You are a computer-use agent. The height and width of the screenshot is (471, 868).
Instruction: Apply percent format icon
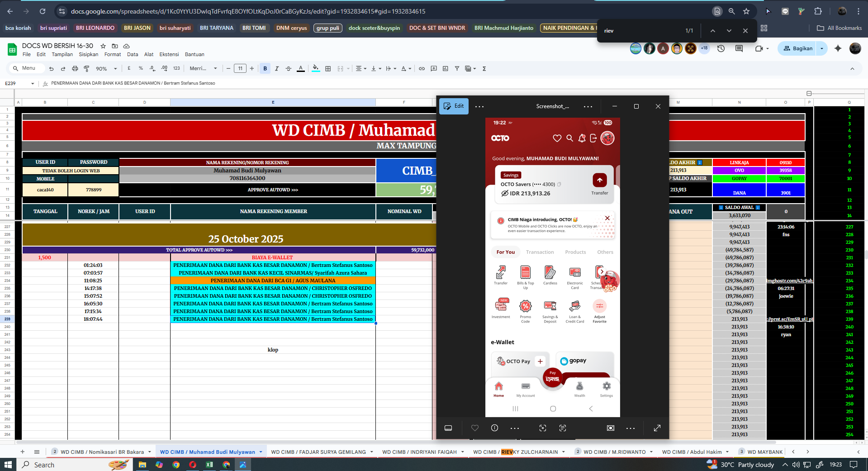point(141,68)
